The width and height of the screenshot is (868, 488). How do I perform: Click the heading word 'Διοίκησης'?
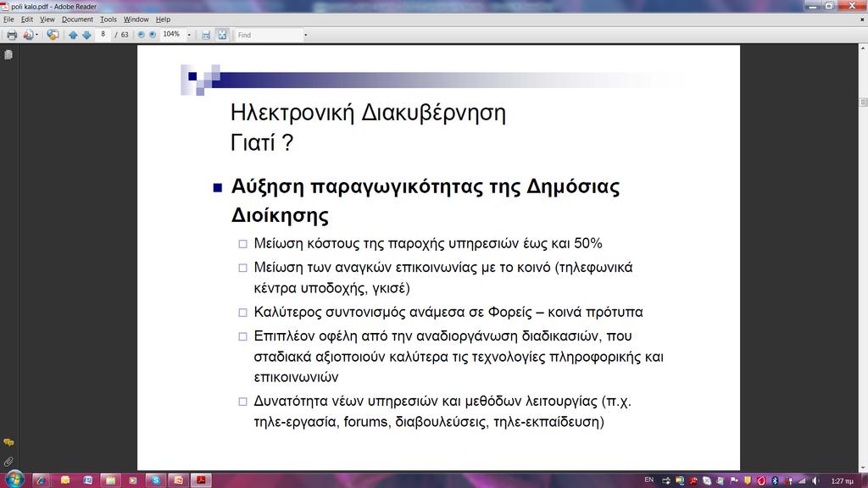point(280,215)
